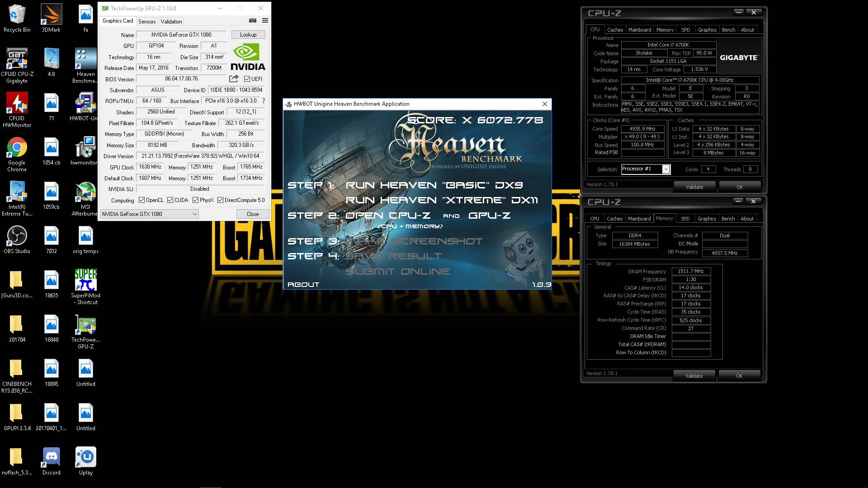The width and height of the screenshot is (868, 488).
Task: Launch the Google Chrome shortcut
Action: (x=17, y=154)
